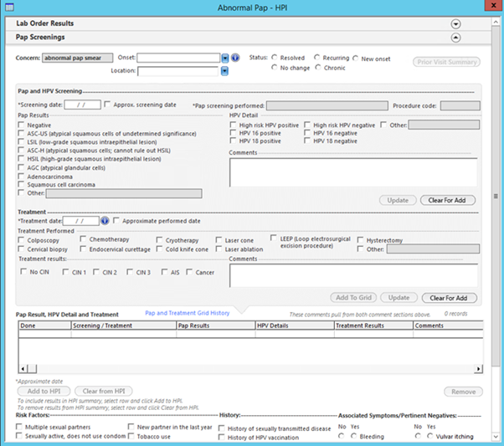Tick HPV 16 positive checkbox
The image size is (504, 446).
233,133
